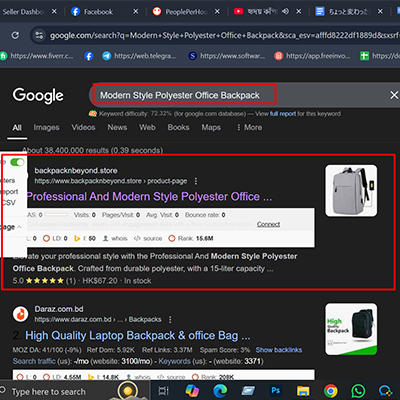Click the Task View taskbar icon
This screenshot has width=400, height=400.
click(x=163, y=391)
